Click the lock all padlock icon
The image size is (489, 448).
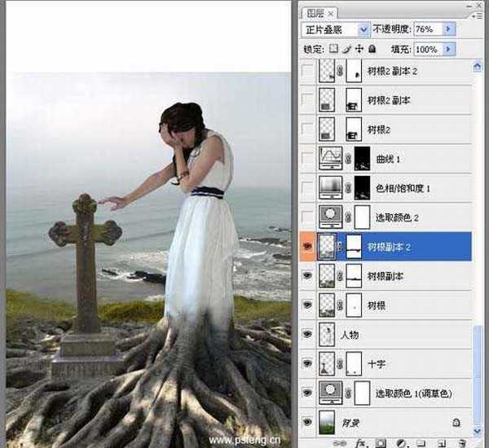click(x=372, y=49)
